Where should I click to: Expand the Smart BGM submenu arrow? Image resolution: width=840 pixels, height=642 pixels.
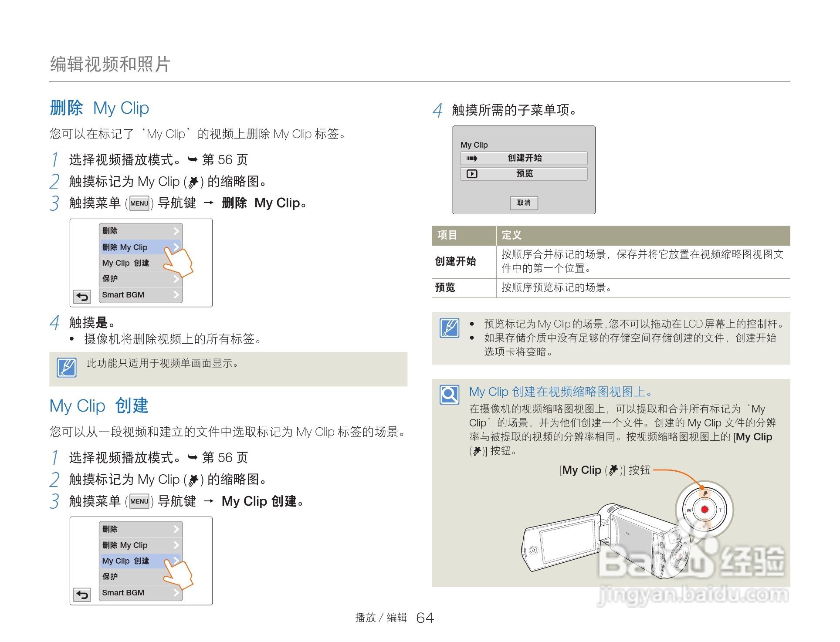[176, 294]
